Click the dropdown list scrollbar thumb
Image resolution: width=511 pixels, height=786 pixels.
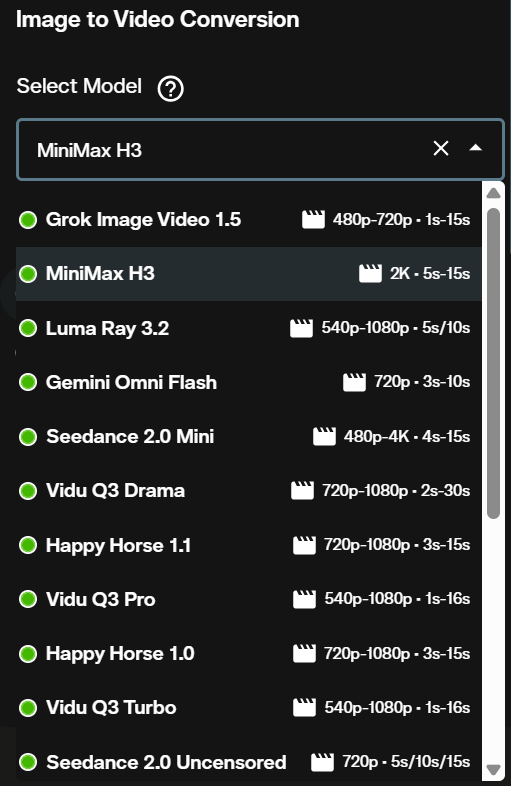493,363
